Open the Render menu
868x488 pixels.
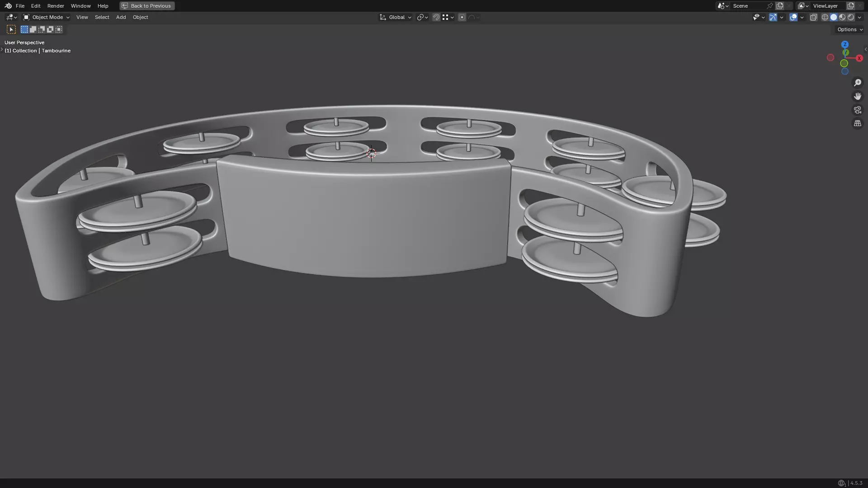[56, 6]
